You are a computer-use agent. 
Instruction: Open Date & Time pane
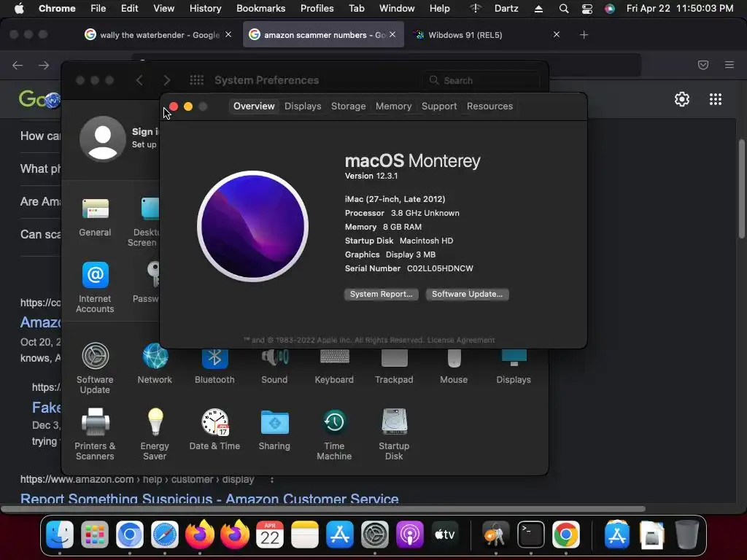point(214,429)
